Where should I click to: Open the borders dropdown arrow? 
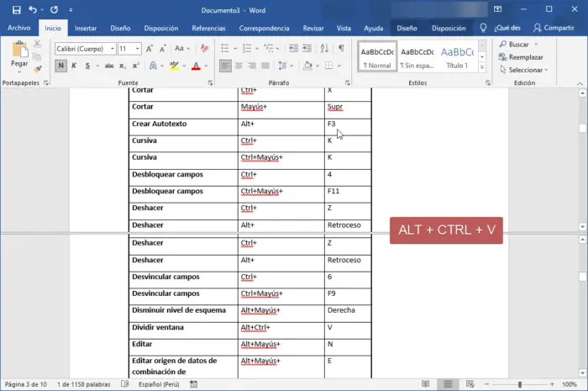339,66
